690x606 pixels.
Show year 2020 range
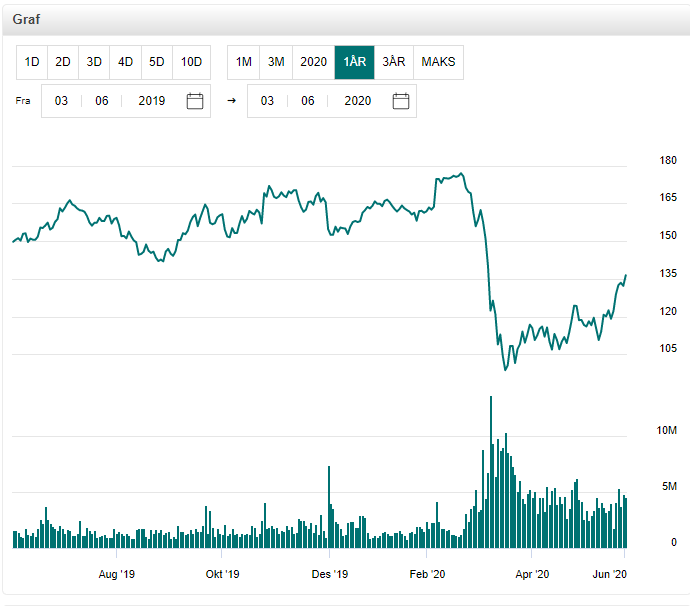point(313,62)
